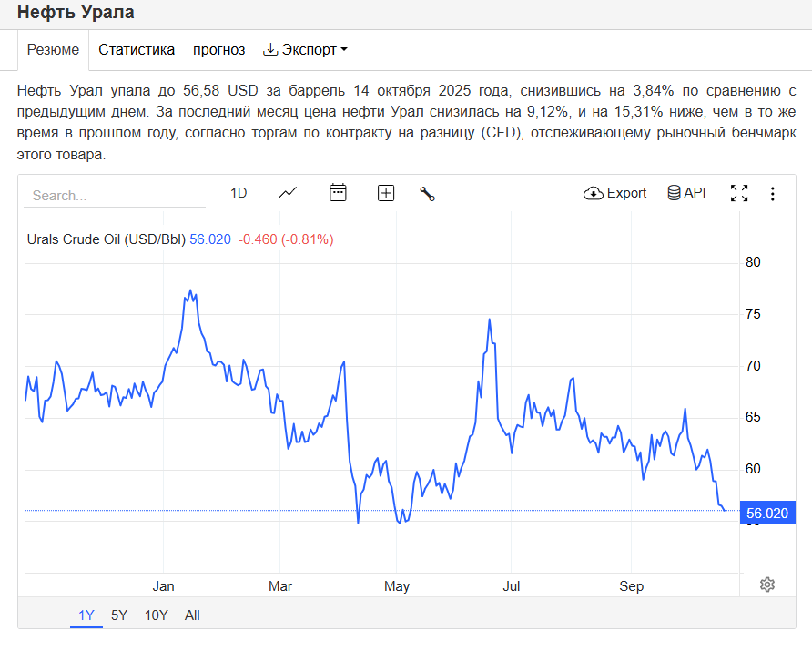
Task: Expand the Экспорт dropdown
Action: [305, 50]
